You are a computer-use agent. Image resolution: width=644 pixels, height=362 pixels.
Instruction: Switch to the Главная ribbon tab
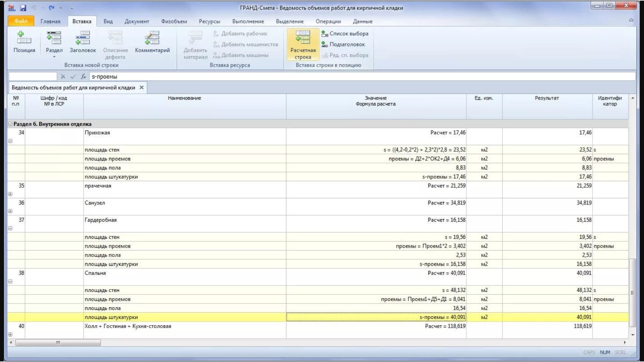click(50, 21)
